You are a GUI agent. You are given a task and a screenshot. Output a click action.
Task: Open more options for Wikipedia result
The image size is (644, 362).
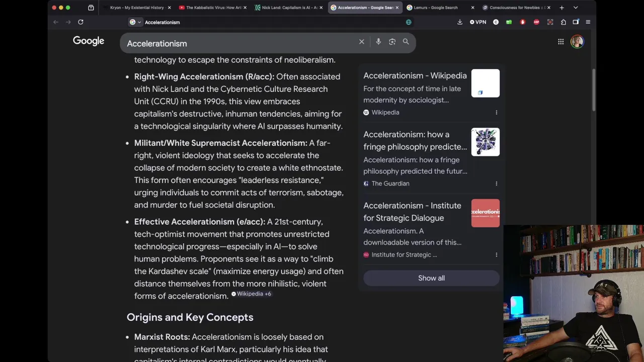[496, 113]
